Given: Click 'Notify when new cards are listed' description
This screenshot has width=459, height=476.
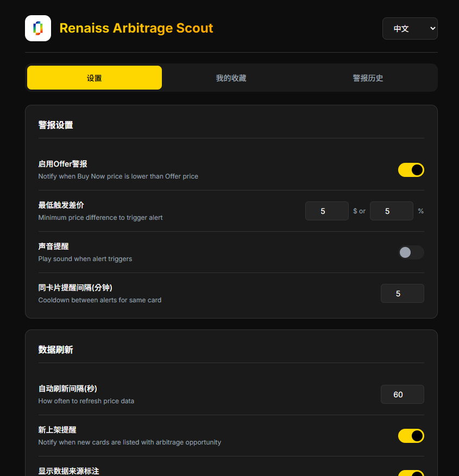Looking at the screenshot, I should click(130, 442).
